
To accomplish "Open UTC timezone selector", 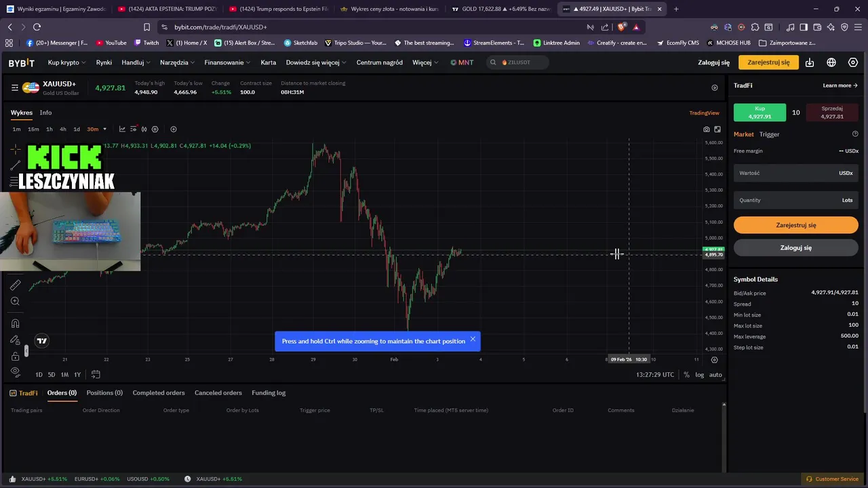I will pos(655,375).
